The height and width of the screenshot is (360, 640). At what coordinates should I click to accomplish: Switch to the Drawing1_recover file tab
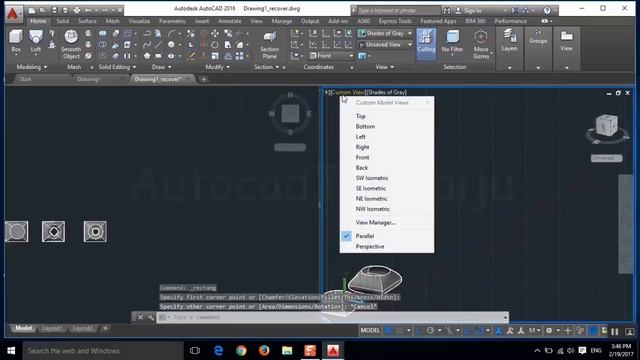pos(158,79)
